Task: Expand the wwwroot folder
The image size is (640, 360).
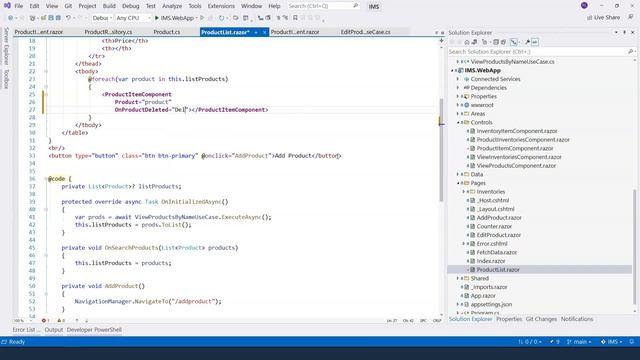Action: coord(458,105)
